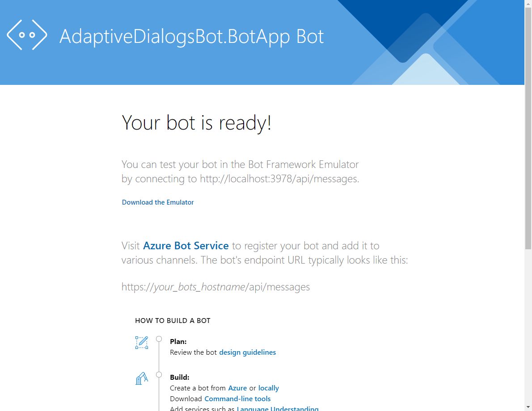Click the localhost:3978/api/messages URL text
This screenshot has width=532, height=411.
(279, 179)
